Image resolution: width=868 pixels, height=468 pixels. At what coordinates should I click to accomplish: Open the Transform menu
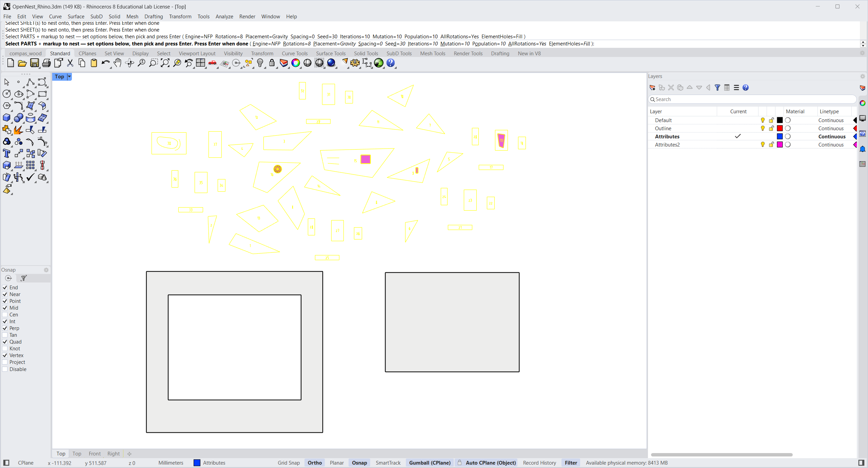tap(180, 17)
